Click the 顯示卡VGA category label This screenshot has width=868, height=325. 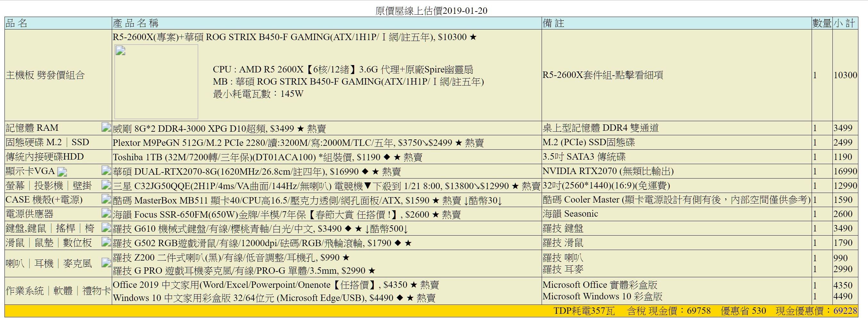click(30, 171)
